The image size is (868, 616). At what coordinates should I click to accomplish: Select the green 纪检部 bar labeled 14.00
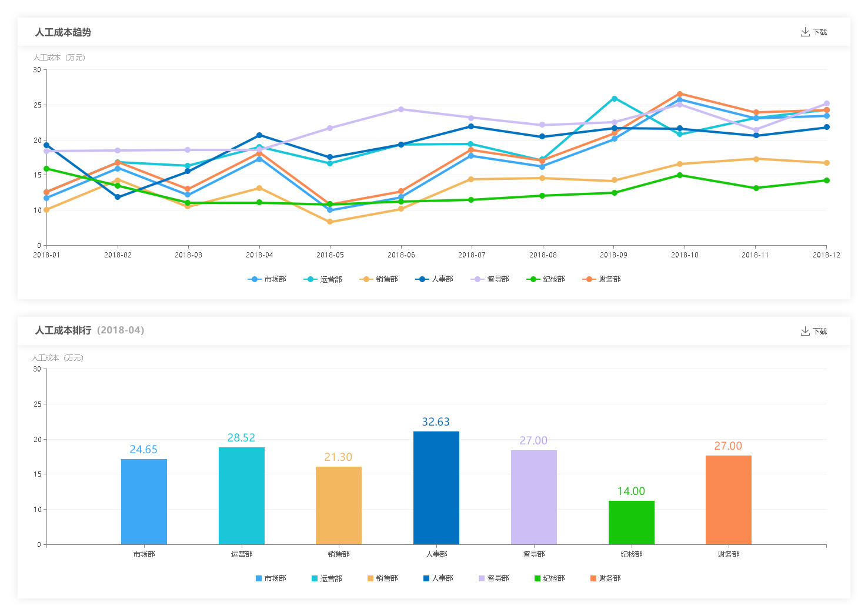pyautogui.click(x=632, y=523)
